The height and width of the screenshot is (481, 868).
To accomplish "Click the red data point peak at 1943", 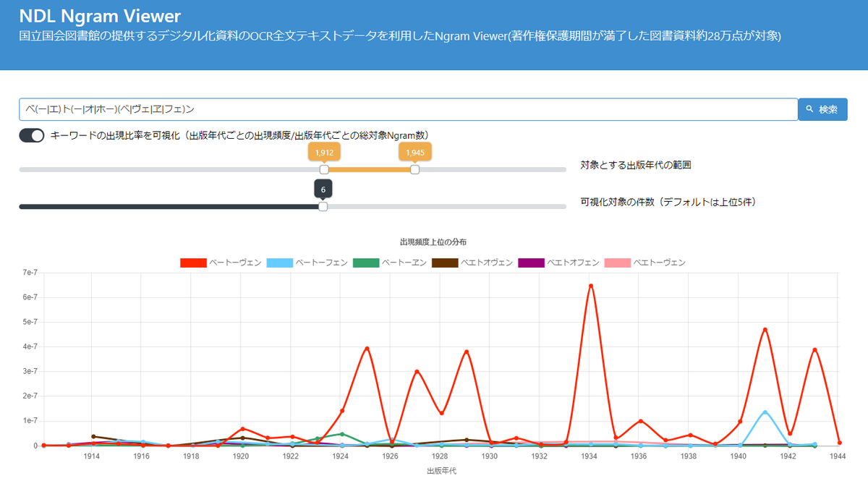I will coord(814,350).
